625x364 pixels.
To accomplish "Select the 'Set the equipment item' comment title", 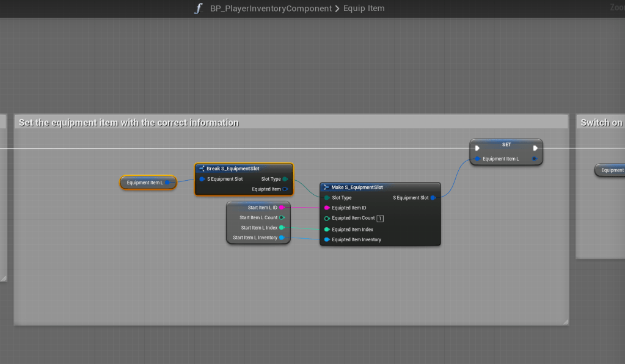I will click(129, 123).
